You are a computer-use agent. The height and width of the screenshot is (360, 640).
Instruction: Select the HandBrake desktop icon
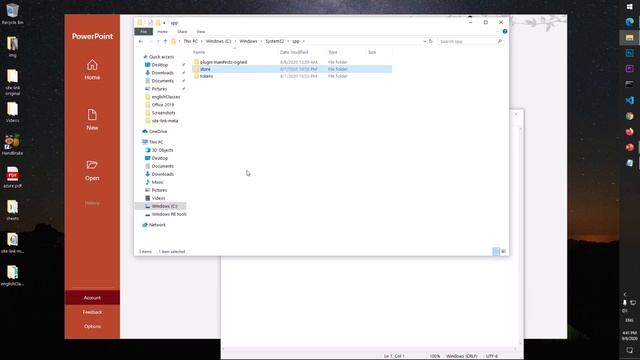13,145
